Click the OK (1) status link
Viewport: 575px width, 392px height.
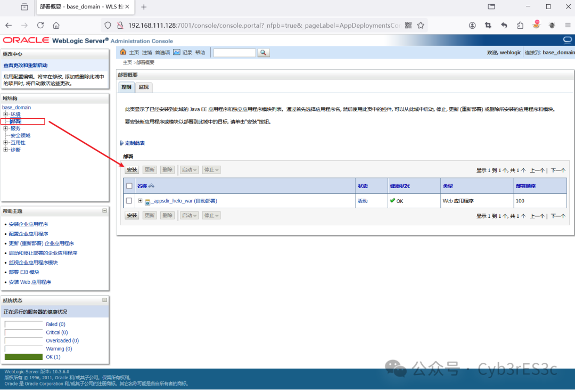point(53,357)
